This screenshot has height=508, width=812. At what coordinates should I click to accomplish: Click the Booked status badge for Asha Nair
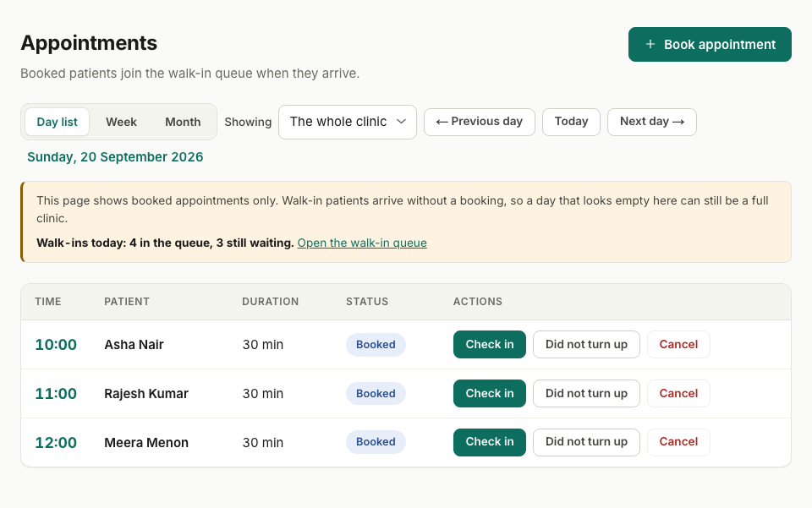point(376,345)
